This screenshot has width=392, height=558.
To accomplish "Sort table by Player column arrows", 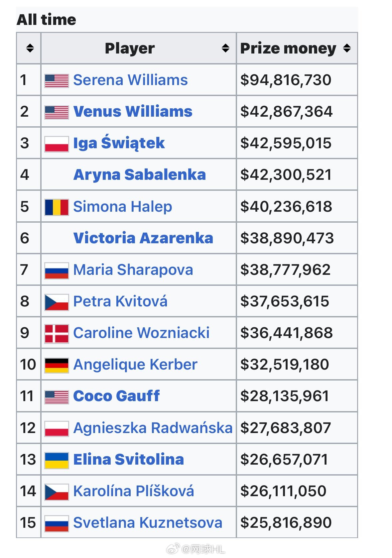I will click(225, 48).
